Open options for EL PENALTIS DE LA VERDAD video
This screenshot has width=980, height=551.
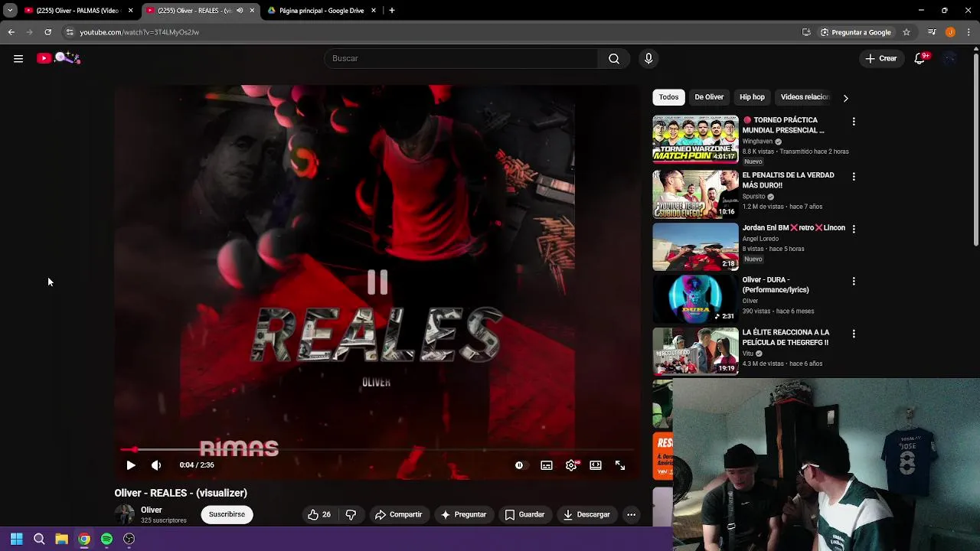tap(854, 176)
